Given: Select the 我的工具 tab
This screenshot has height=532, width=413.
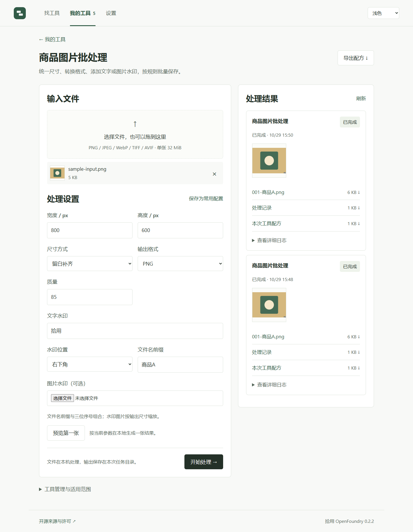Looking at the screenshot, I should [83, 13].
